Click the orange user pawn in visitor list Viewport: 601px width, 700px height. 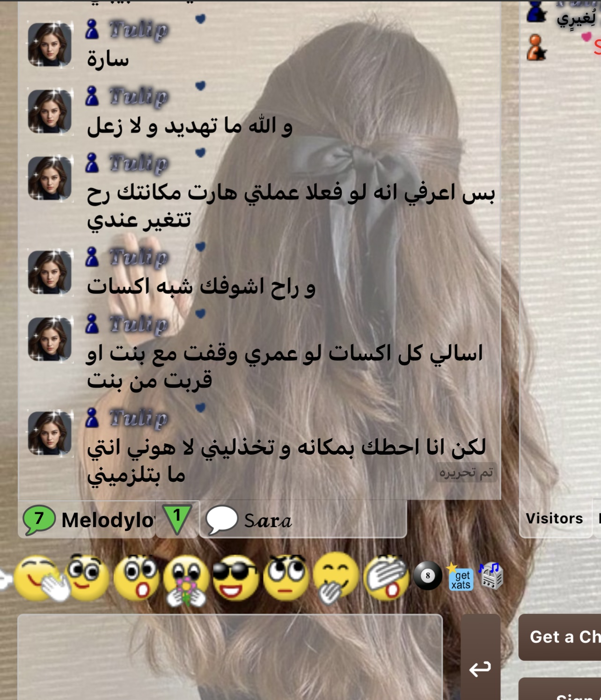(536, 48)
